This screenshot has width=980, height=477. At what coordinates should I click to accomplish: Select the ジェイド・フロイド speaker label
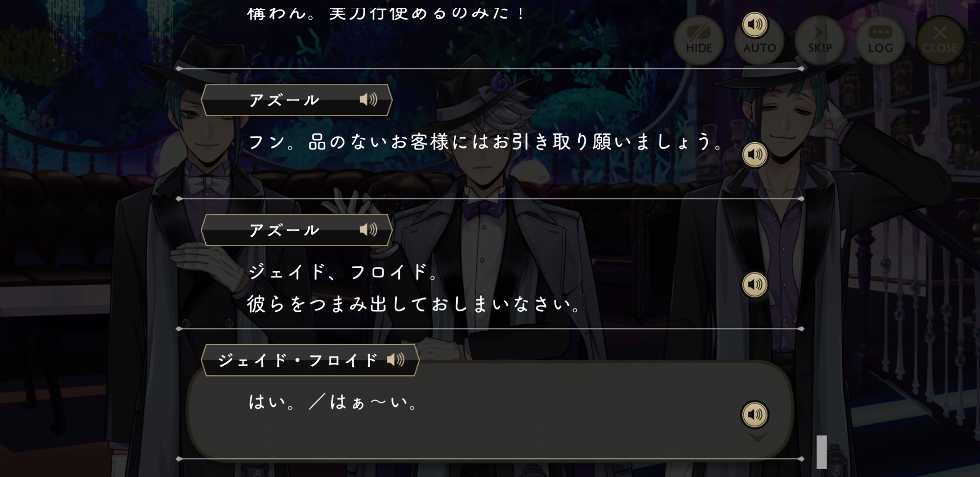(297, 360)
